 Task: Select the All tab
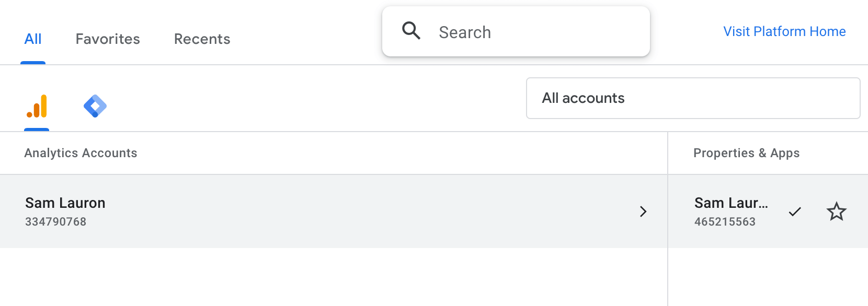tap(32, 39)
